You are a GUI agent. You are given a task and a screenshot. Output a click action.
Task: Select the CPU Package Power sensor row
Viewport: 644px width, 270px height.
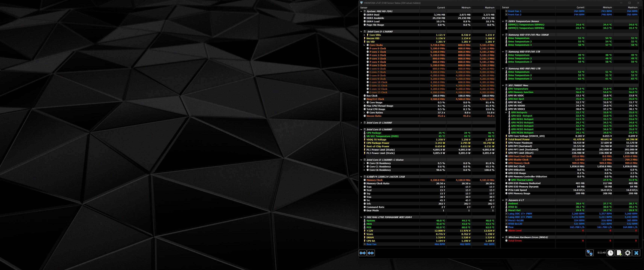click(x=378, y=143)
